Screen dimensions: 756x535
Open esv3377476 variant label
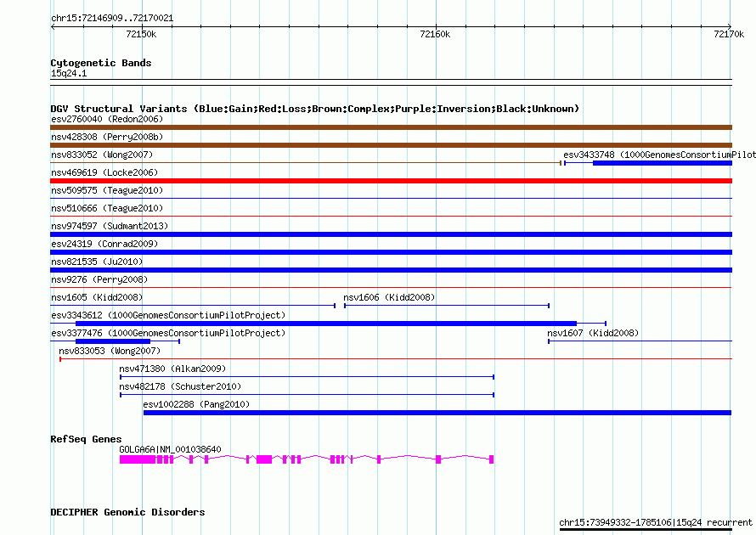pos(168,333)
